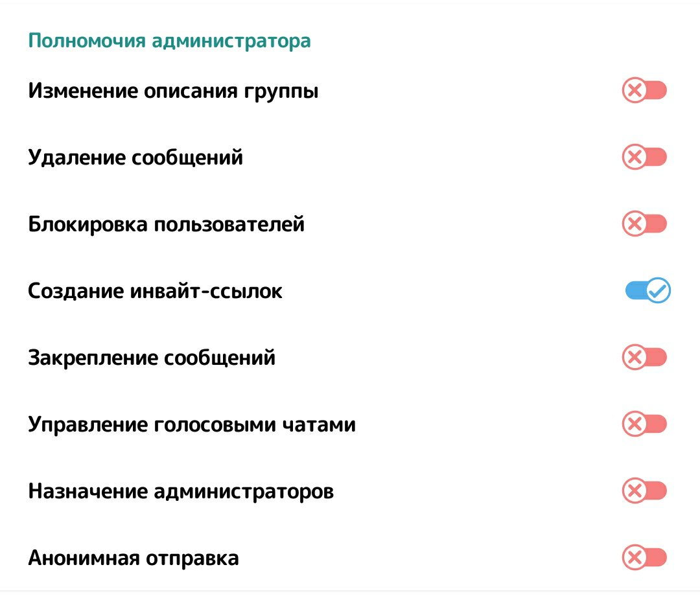Click the Блокировка пользователей text
The width and height of the screenshot is (700, 602).
pyautogui.click(x=166, y=225)
